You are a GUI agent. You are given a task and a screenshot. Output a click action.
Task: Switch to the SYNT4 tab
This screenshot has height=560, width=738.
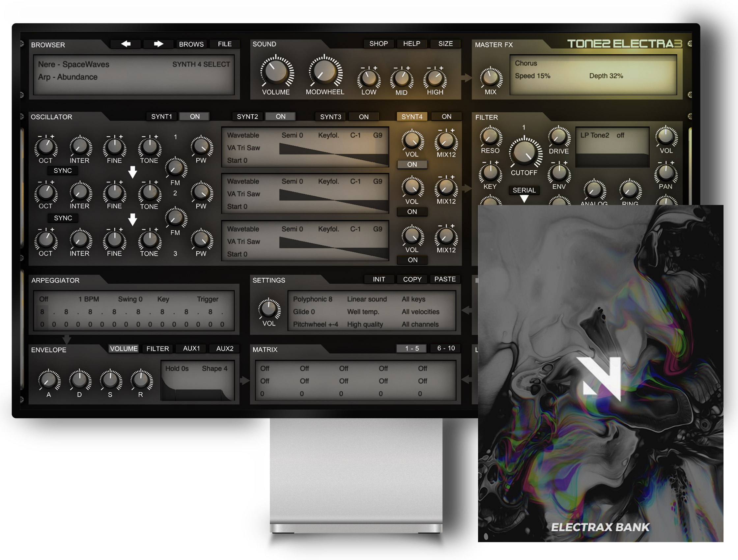point(412,116)
